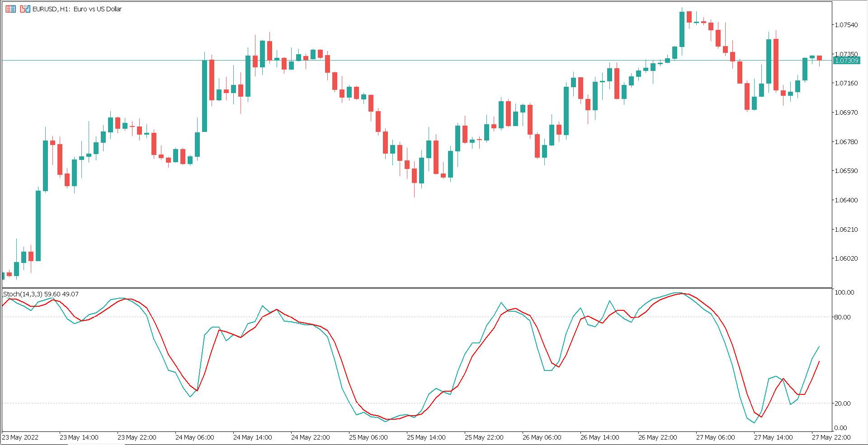Click the 27 May 22:00 time label
This screenshot has height=445, width=868.
pos(831,437)
